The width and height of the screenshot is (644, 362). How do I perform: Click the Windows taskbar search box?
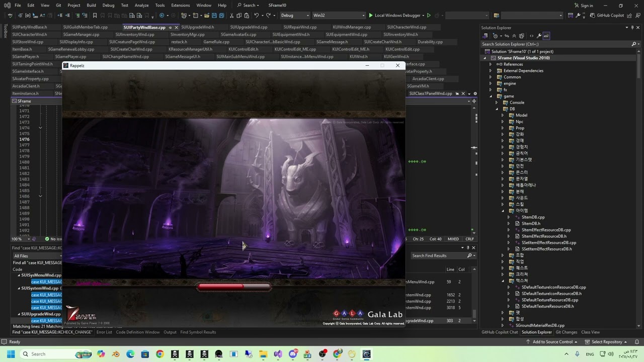(55, 354)
